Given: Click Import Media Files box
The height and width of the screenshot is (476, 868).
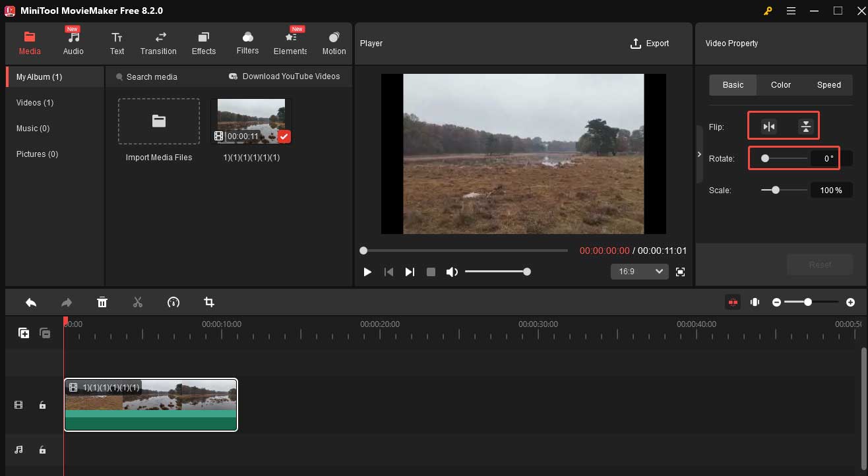Looking at the screenshot, I should 159,121.
